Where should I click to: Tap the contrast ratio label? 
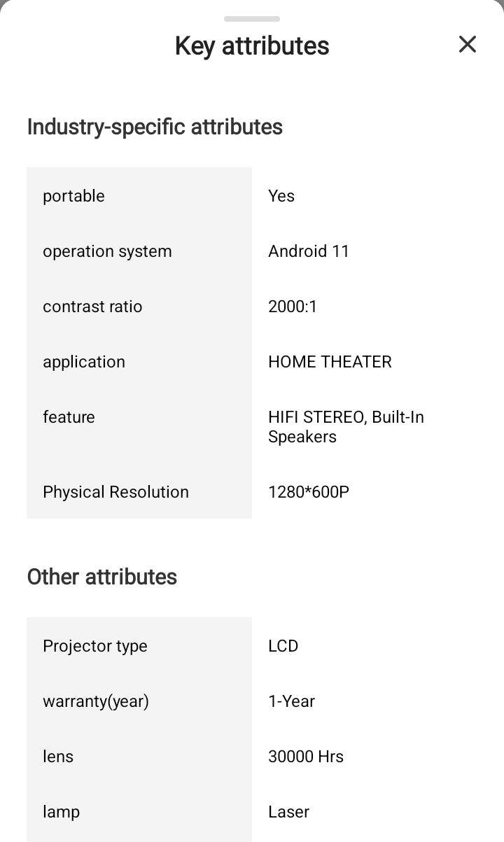click(92, 307)
